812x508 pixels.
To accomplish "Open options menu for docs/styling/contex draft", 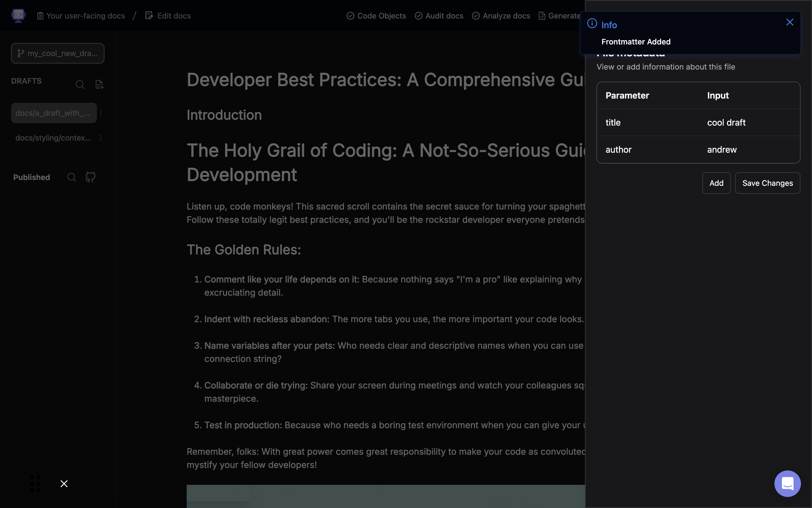I will click(x=101, y=138).
